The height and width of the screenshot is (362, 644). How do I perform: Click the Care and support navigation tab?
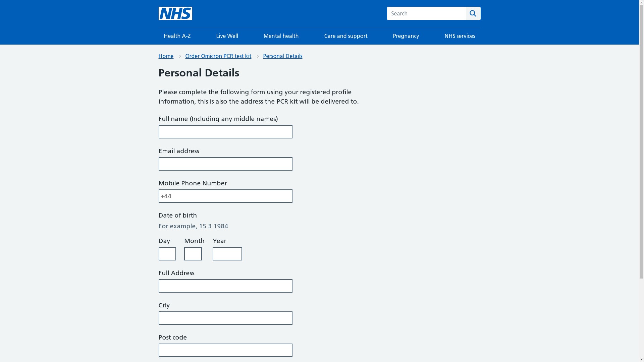tap(345, 35)
